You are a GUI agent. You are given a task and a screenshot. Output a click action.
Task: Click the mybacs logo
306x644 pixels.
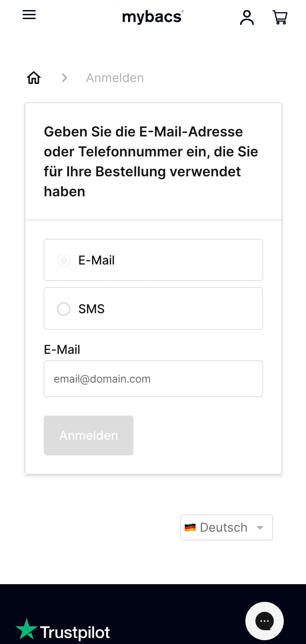point(153,17)
